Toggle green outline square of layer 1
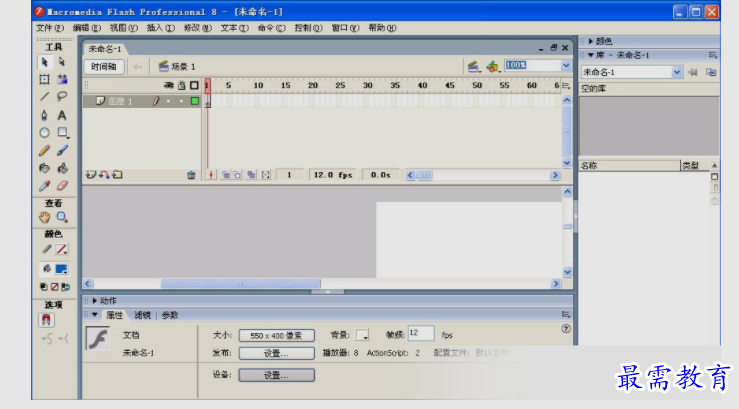The height and width of the screenshot is (409, 739). pyautogui.click(x=195, y=101)
